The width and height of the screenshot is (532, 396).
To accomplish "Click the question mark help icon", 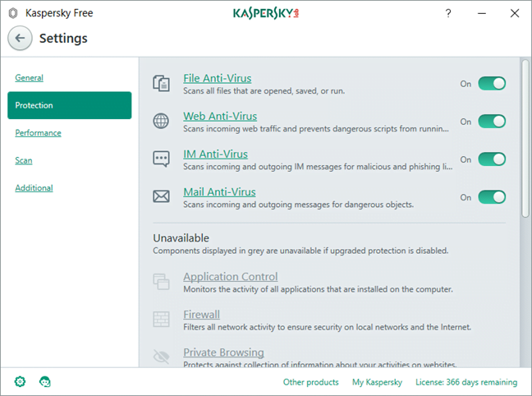I will (x=448, y=13).
